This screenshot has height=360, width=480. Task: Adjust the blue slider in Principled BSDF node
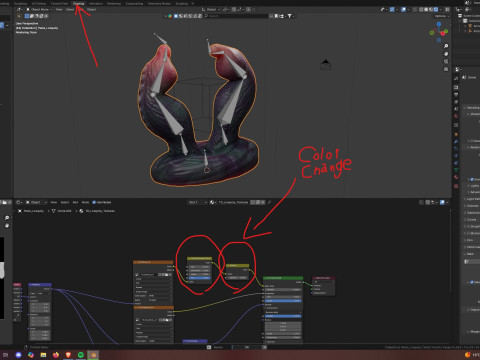click(283, 301)
